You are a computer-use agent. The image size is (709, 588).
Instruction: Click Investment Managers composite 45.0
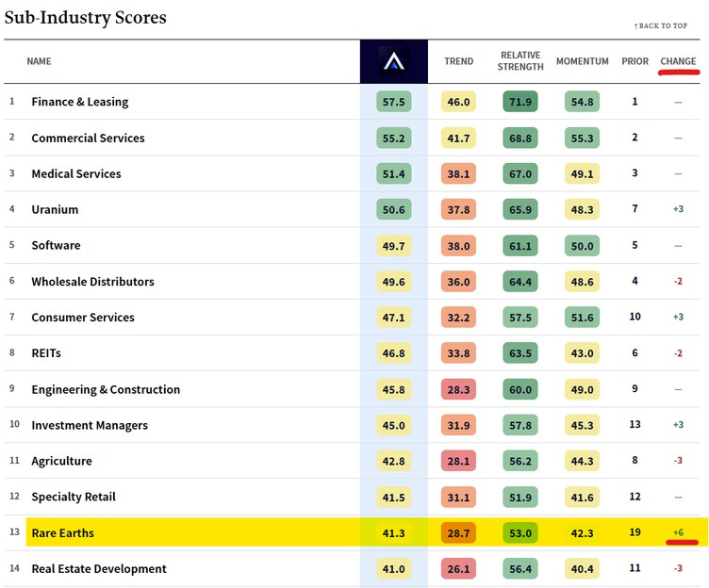point(394,425)
